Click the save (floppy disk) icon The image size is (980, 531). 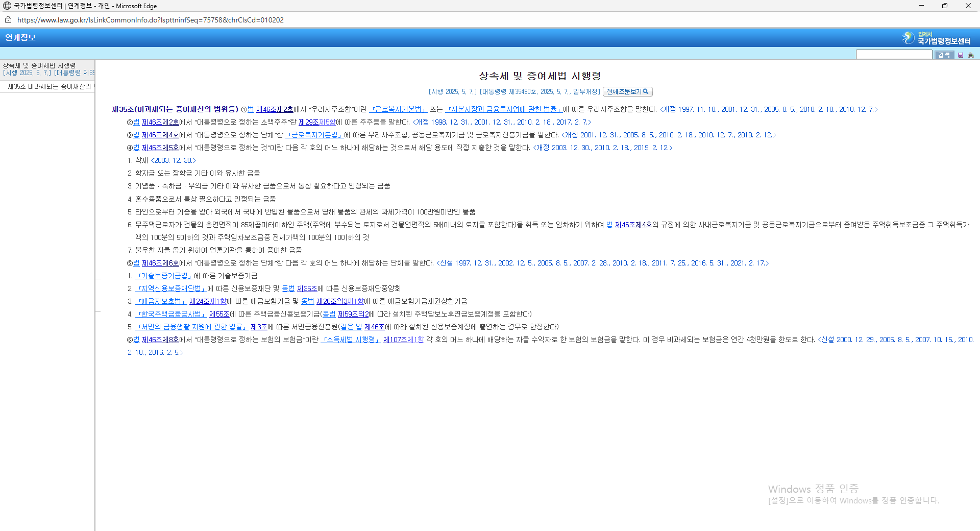click(961, 55)
